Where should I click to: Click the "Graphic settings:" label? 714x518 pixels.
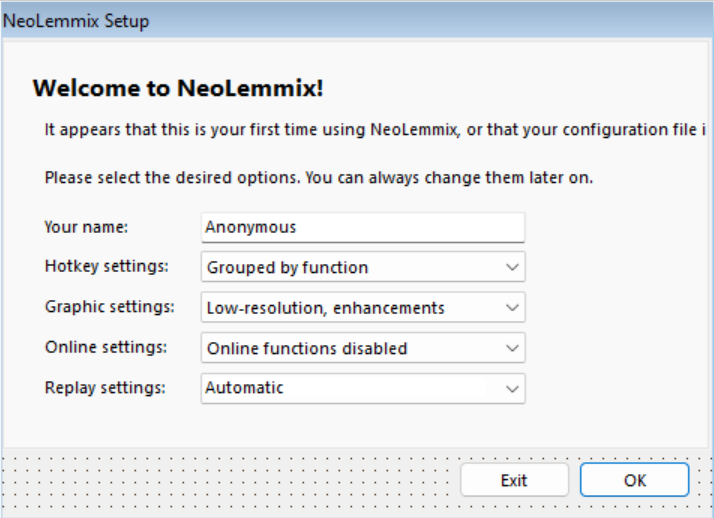109,307
